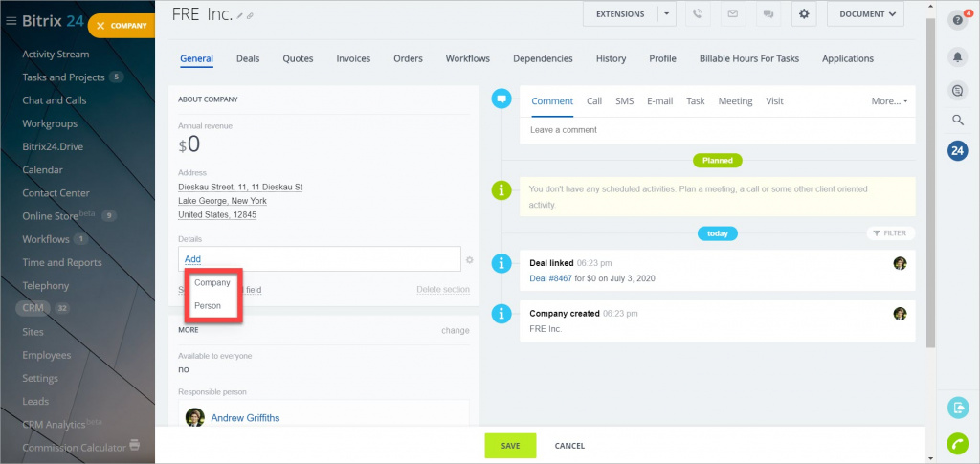Open Activity Stream in sidebar
Image resolution: width=980 pixels, height=464 pixels.
(x=56, y=55)
